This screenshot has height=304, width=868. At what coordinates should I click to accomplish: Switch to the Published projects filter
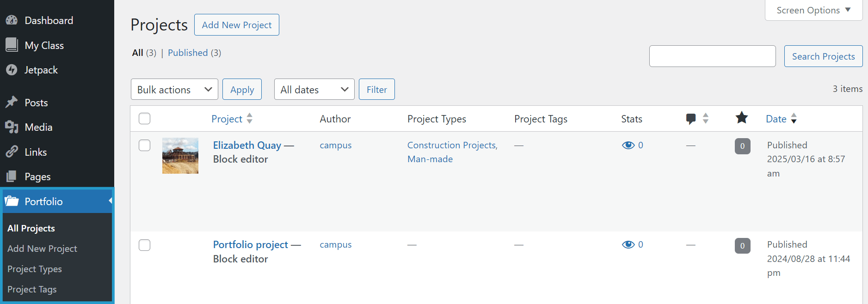click(x=188, y=53)
